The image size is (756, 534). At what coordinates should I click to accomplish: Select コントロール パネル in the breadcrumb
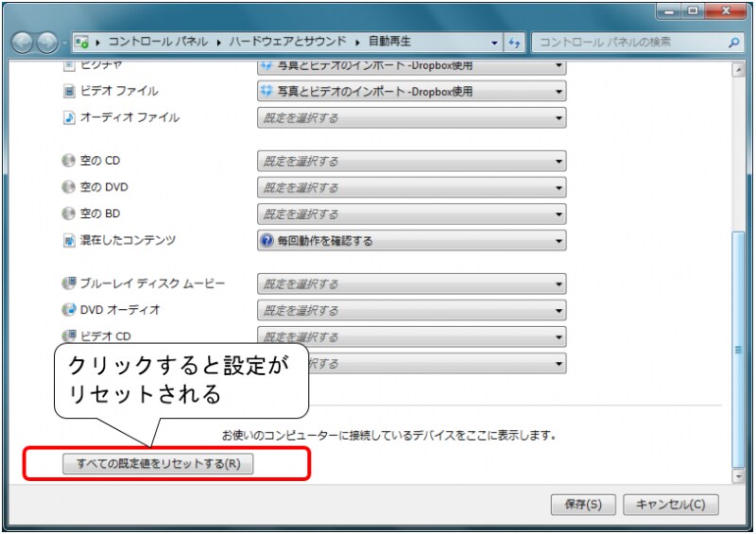[x=158, y=42]
